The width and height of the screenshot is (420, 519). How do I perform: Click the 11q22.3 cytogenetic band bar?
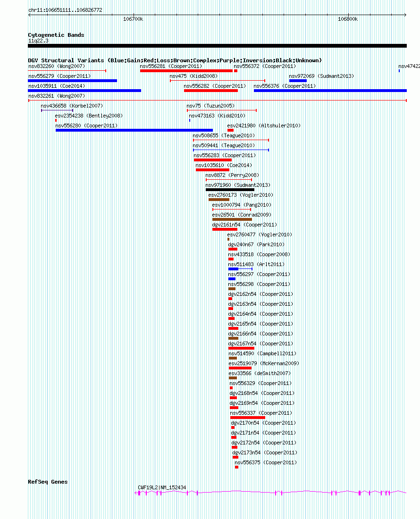coord(217,46)
